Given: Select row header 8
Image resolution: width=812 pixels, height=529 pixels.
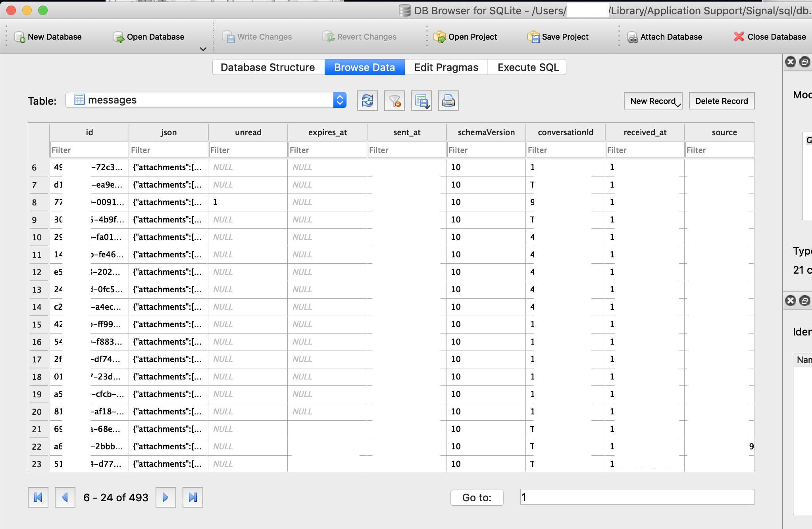Looking at the screenshot, I should pyautogui.click(x=39, y=202).
